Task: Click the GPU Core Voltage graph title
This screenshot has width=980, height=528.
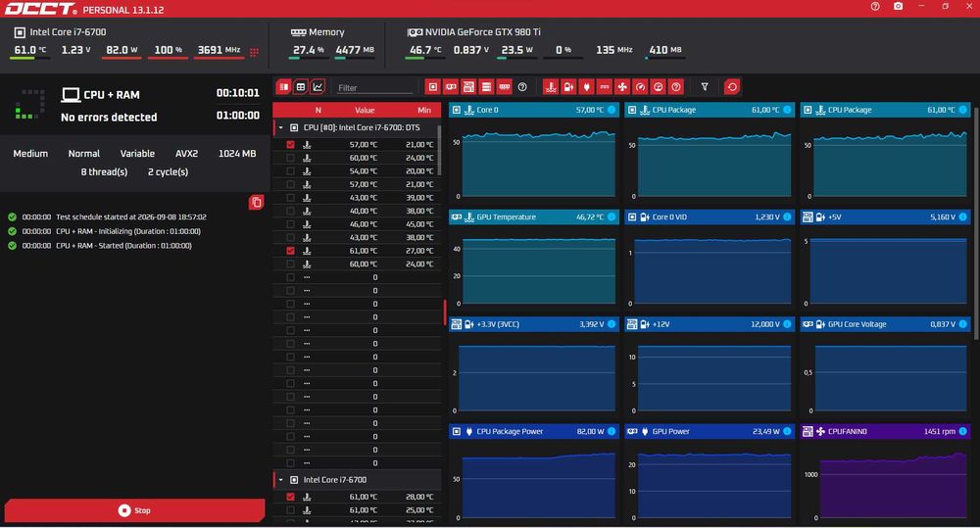Action: click(857, 324)
